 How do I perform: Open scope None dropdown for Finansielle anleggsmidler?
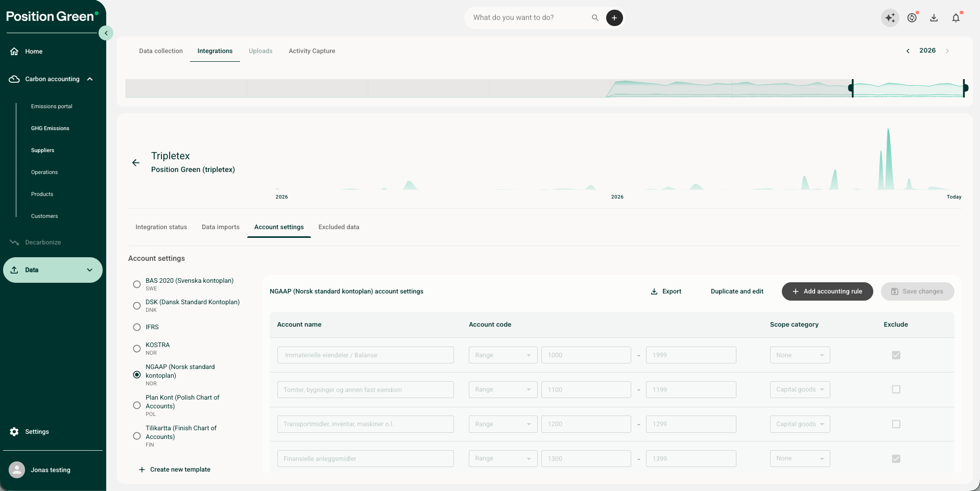800,458
